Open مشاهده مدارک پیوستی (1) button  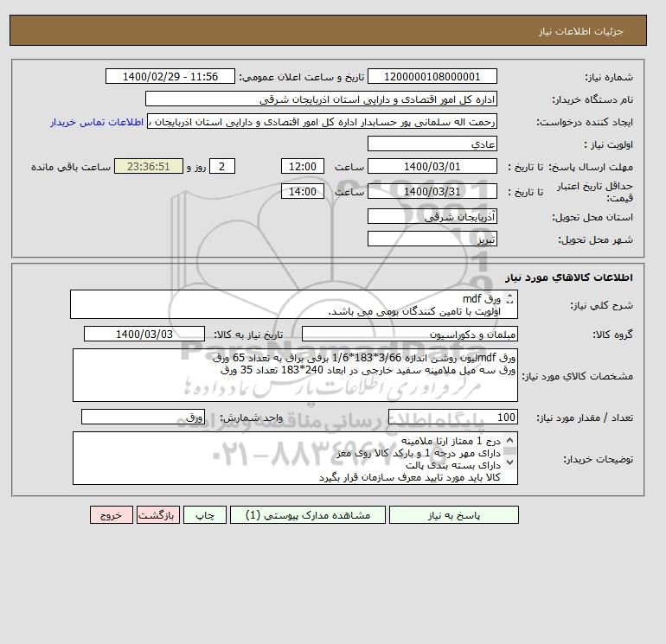[x=308, y=515]
